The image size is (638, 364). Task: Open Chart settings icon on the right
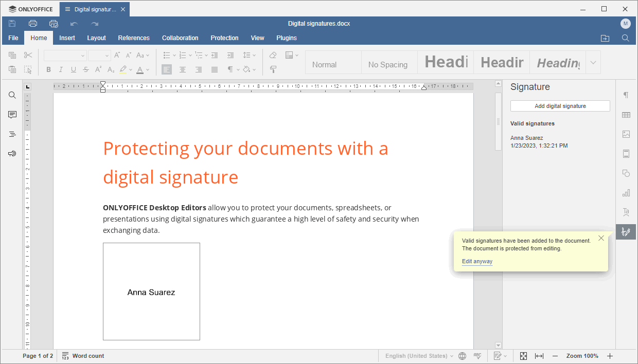(626, 192)
